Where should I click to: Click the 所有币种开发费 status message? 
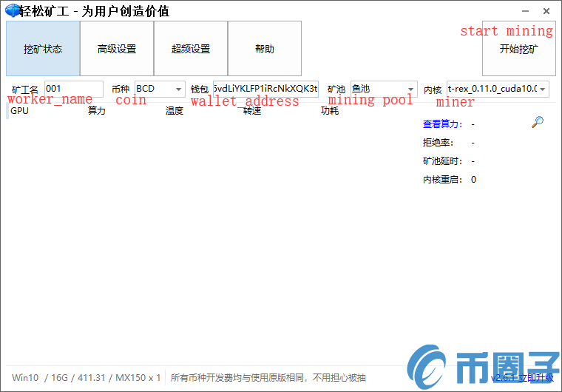click(268, 378)
